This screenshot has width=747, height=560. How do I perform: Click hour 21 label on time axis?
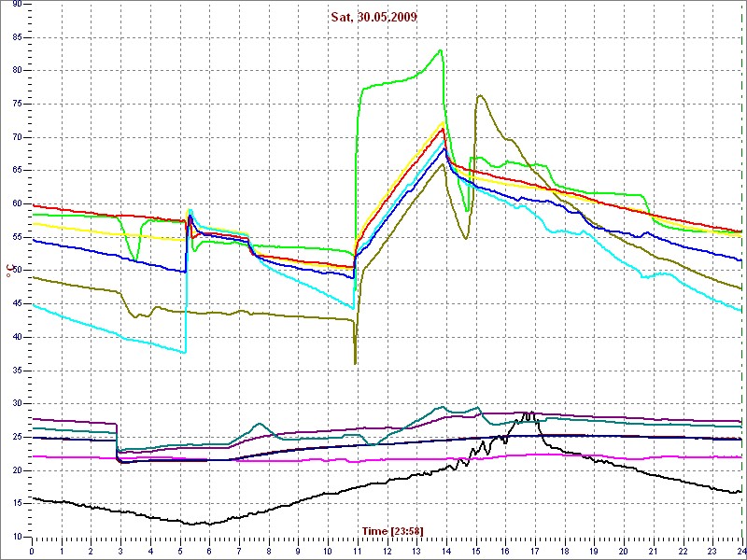652,552
